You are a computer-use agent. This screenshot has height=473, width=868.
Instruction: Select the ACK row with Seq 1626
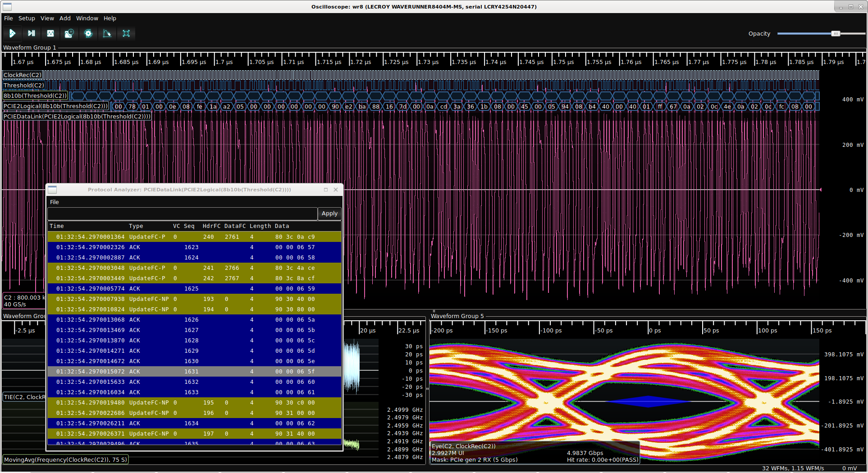pyautogui.click(x=194, y=320)
